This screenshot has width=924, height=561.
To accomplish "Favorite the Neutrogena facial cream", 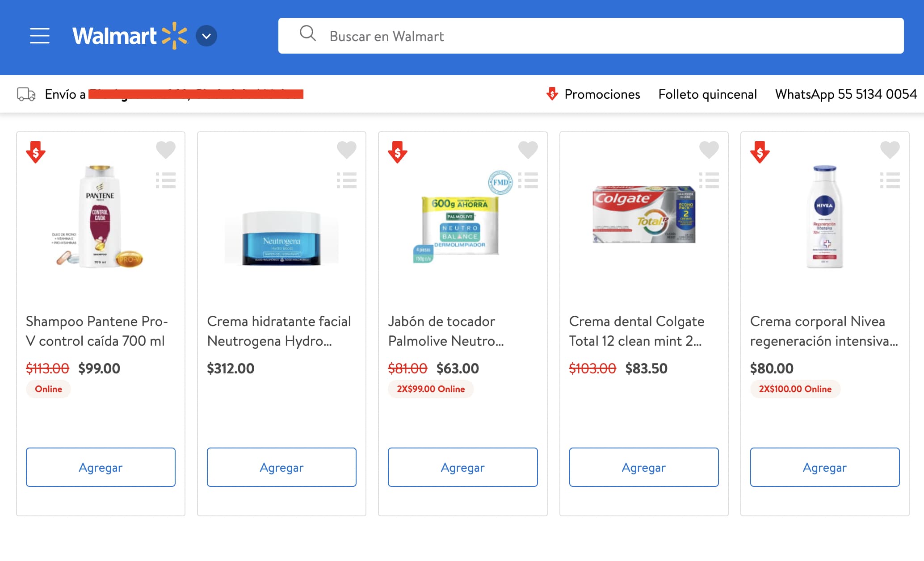I will [347, 150].
